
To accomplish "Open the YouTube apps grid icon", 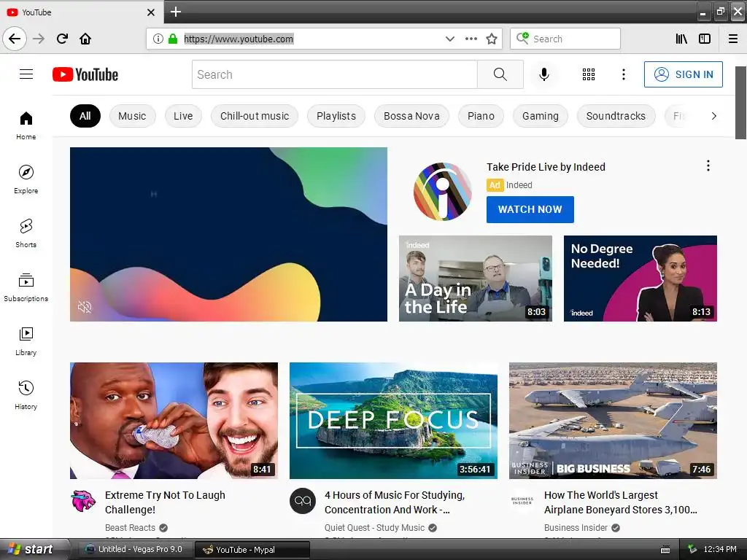I will (x=589, y=74).
